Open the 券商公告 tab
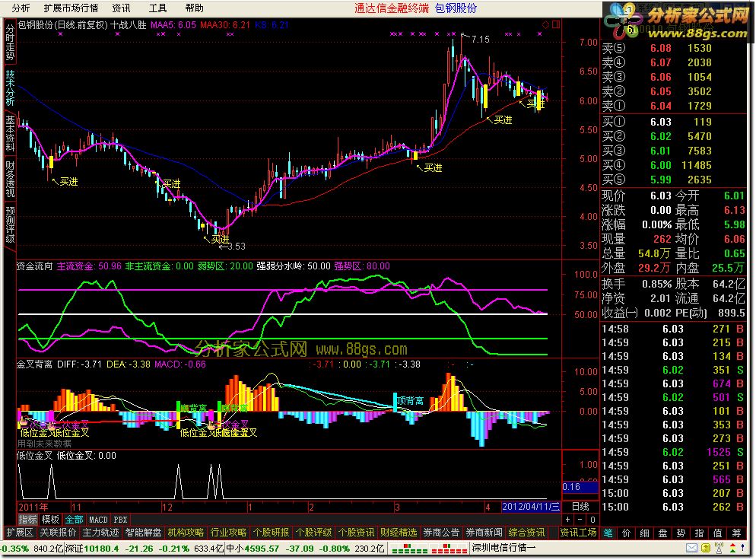The image size is (756, 560). pos(440,533)
